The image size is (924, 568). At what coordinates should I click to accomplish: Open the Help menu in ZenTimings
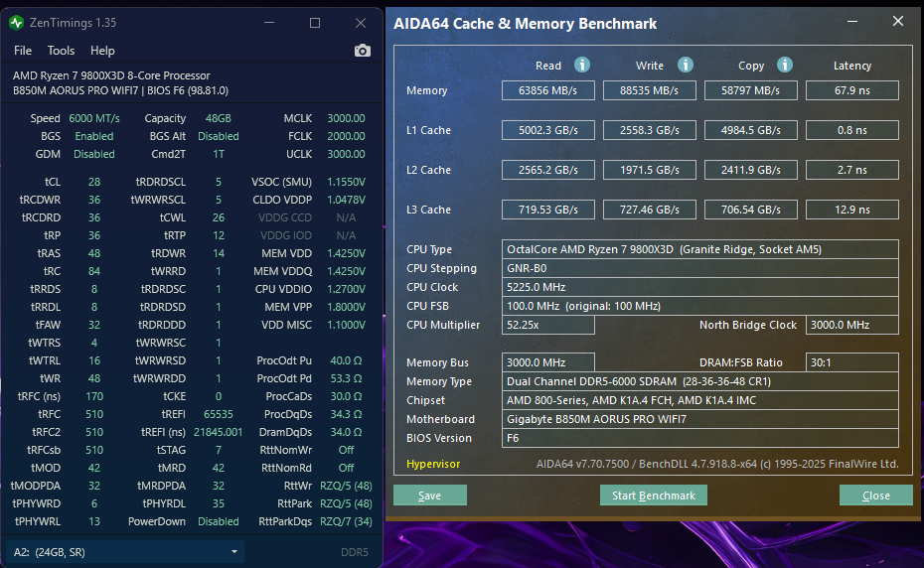coord(102,51)
